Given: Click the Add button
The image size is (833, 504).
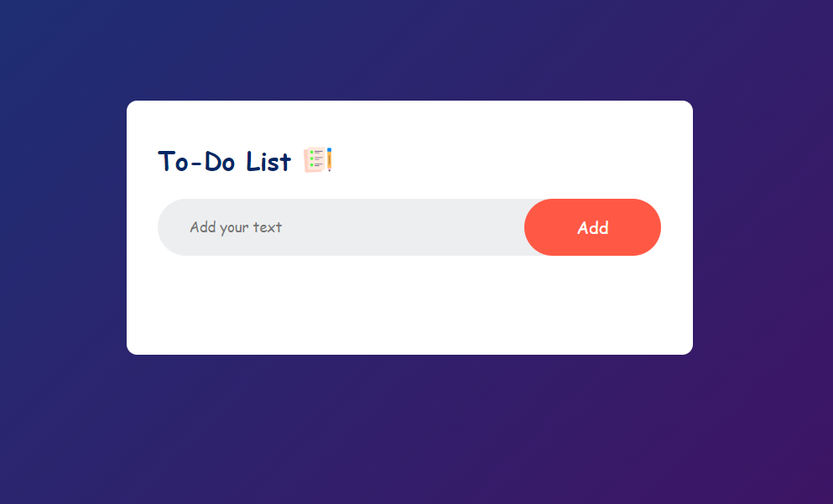Looking at the screenshot, I should 592,227.
